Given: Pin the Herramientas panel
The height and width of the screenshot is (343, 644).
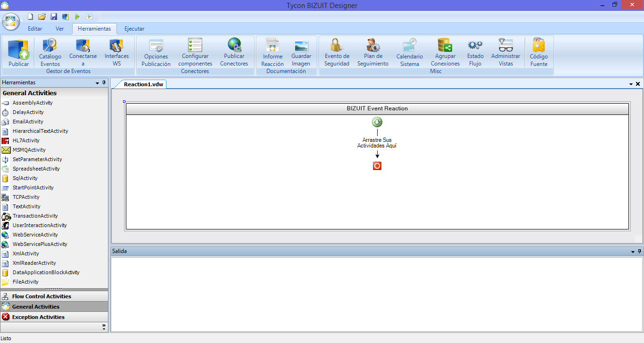Looking at the screenshot, I should coord(104,83).
